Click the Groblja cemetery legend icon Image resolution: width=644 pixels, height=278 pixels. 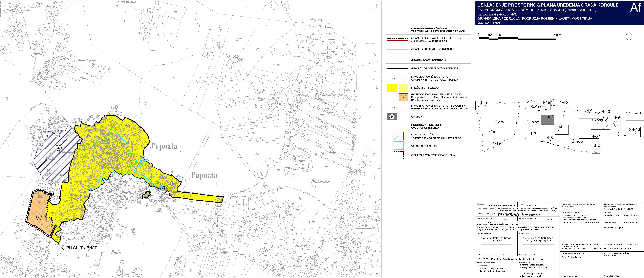click(x=392, y=117)
